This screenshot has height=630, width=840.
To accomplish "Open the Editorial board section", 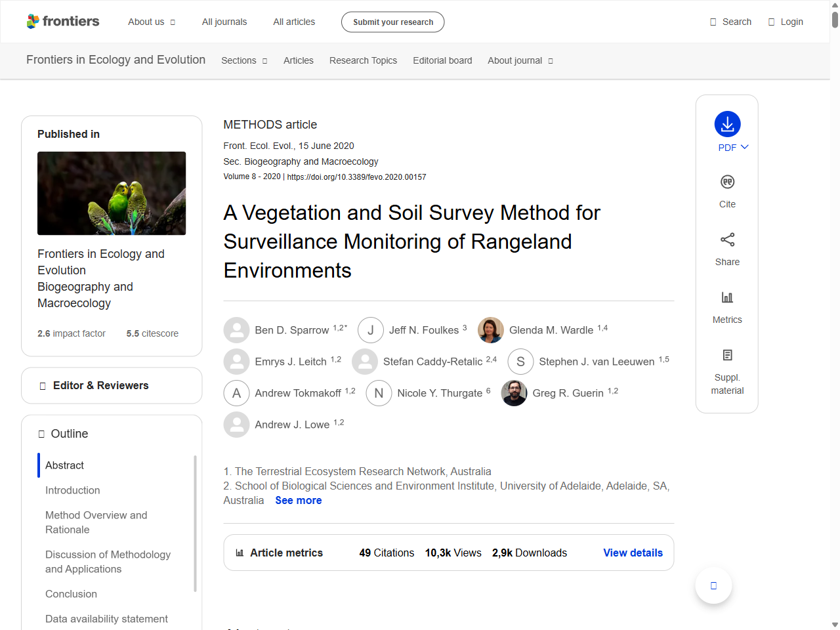I will point(442,60).
